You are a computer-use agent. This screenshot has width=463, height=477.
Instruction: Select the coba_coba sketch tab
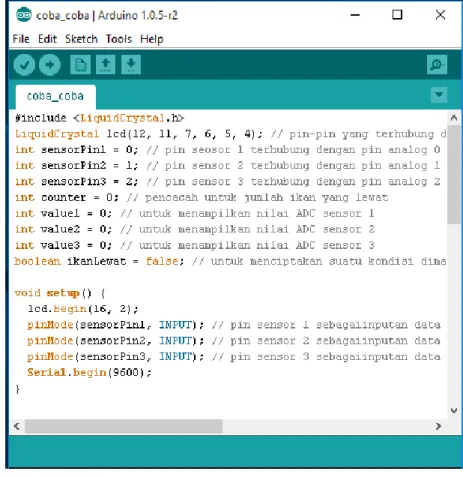pyautogui.click(x=56, y=96)
